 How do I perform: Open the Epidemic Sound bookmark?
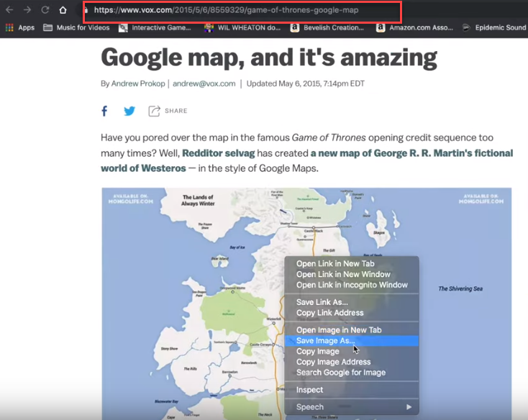tap(494, 27)
